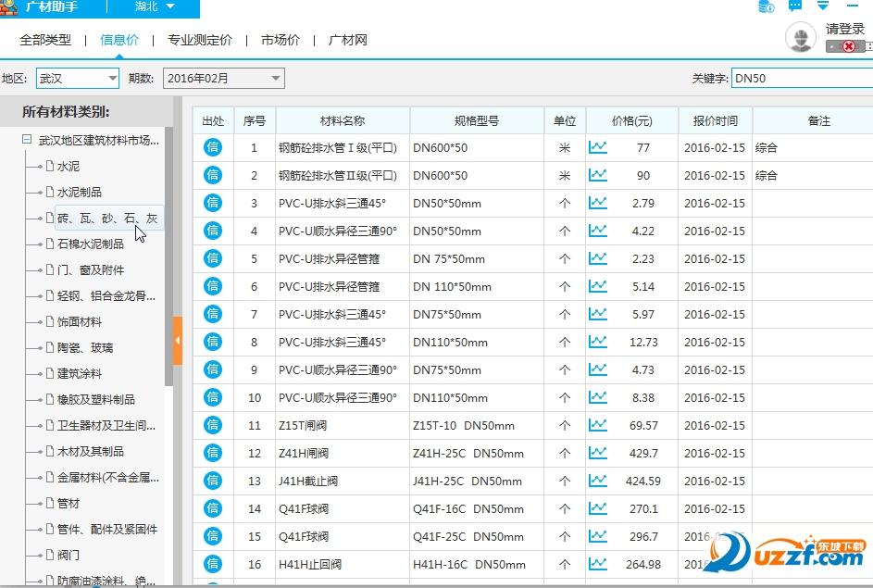The width and height of the screenshot is (873, 588).
Task: Click the user avatar icon
Action: tap(801, 38)
